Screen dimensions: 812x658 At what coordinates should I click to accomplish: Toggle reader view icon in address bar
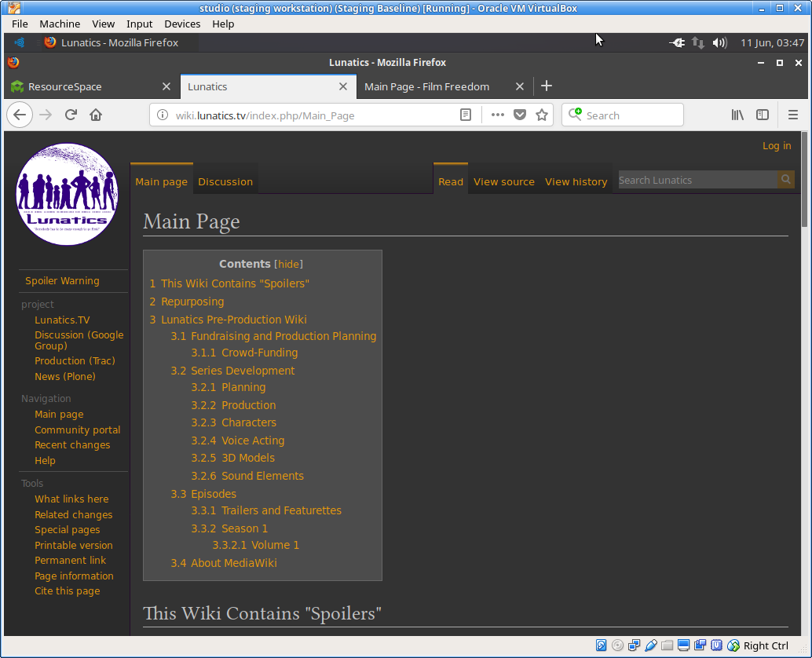pos(466,115)
